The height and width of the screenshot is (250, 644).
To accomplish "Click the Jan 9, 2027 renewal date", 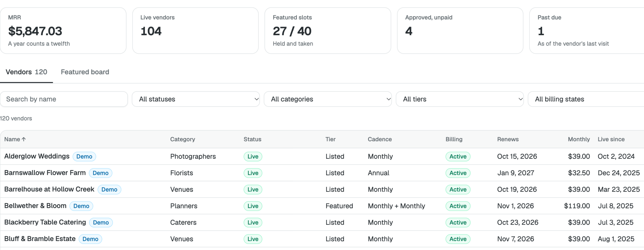I will point(516,173).
